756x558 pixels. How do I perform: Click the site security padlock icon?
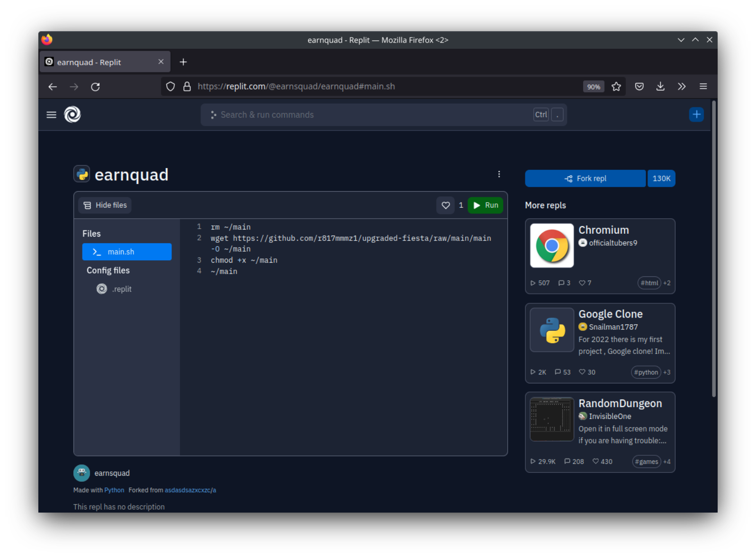coord(187,87)
